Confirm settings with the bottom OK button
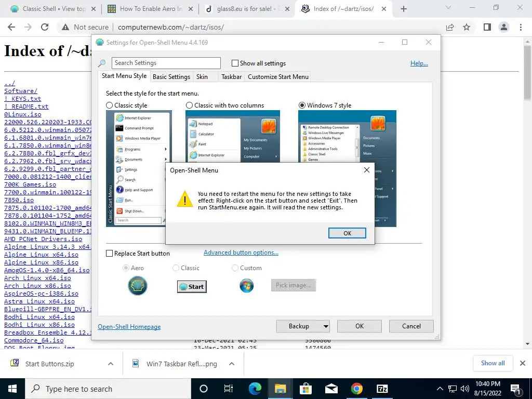Image resolution: width=532 pixels, height=399 pixels. 360,326
